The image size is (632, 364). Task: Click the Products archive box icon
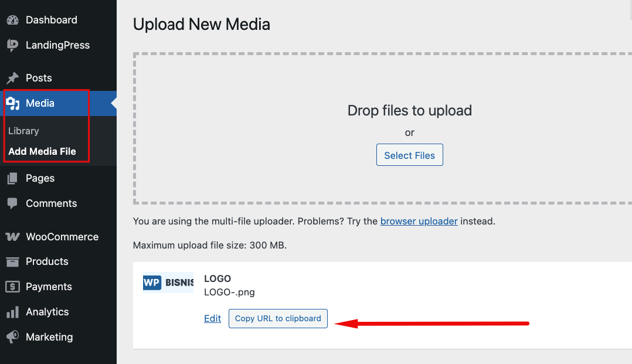coord(12,261)
